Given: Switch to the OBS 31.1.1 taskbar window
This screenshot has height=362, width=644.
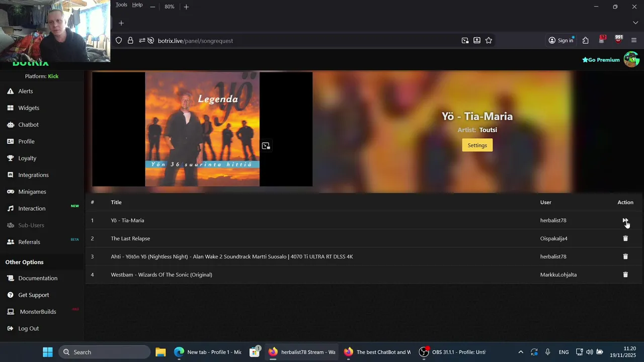Looking at the screenshot, I should tap(453, 352).
